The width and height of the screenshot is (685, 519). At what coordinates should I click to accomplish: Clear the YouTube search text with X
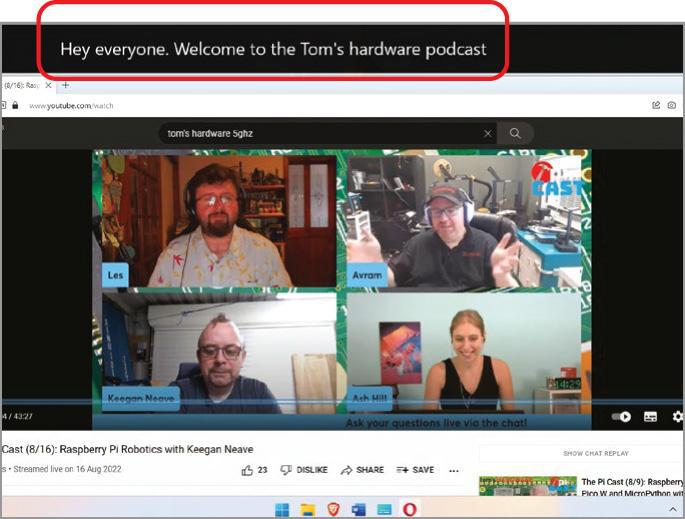(488, 134)
